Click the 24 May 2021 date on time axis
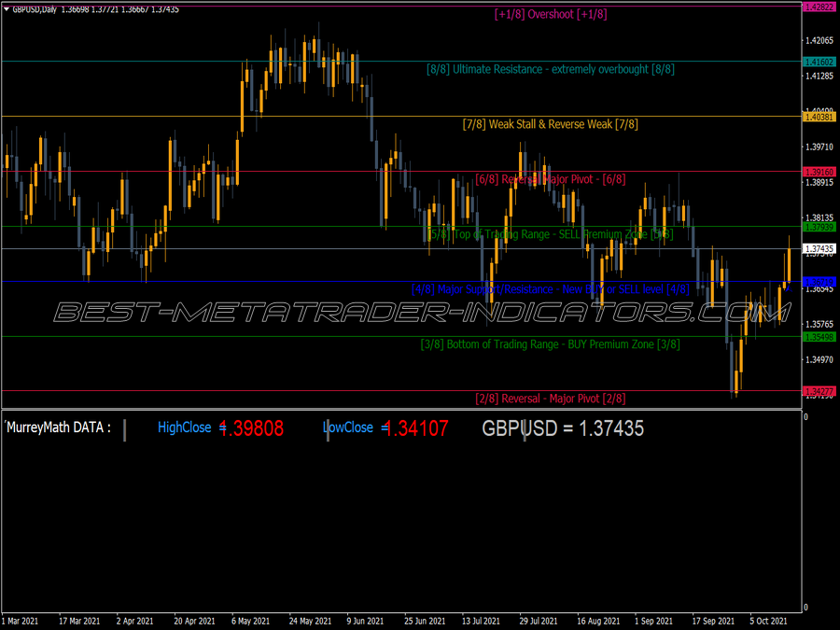The width and height of the screenshot is (840, 630). 310,622
